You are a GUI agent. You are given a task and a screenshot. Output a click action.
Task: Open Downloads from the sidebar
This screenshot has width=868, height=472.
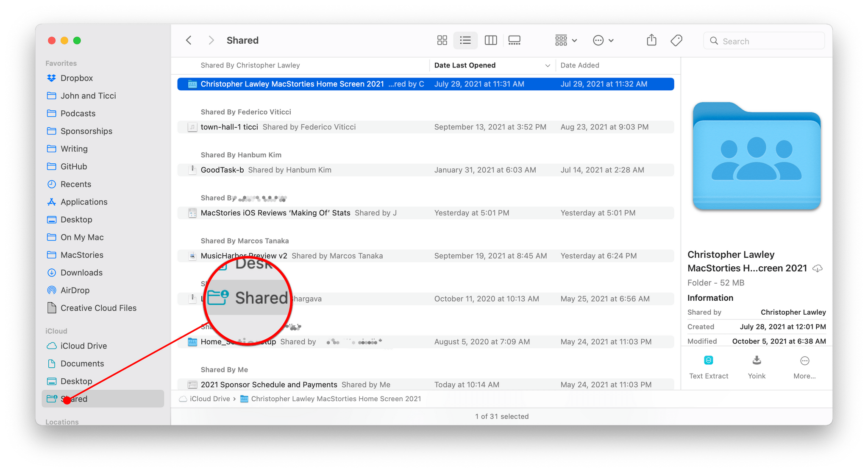(x=103, y=273)
